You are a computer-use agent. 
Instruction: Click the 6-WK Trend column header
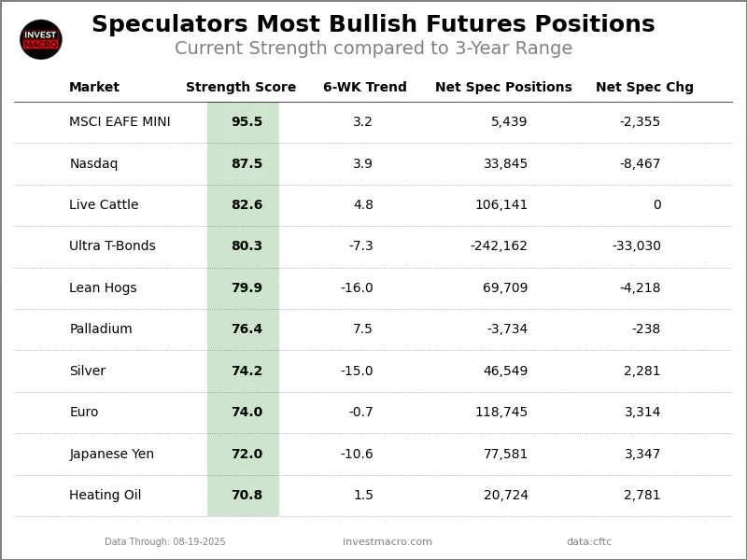click(x=365, y=88)
